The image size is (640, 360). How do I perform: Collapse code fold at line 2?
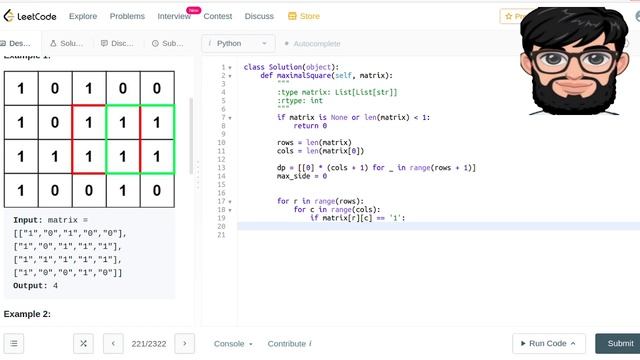point(230,76)
